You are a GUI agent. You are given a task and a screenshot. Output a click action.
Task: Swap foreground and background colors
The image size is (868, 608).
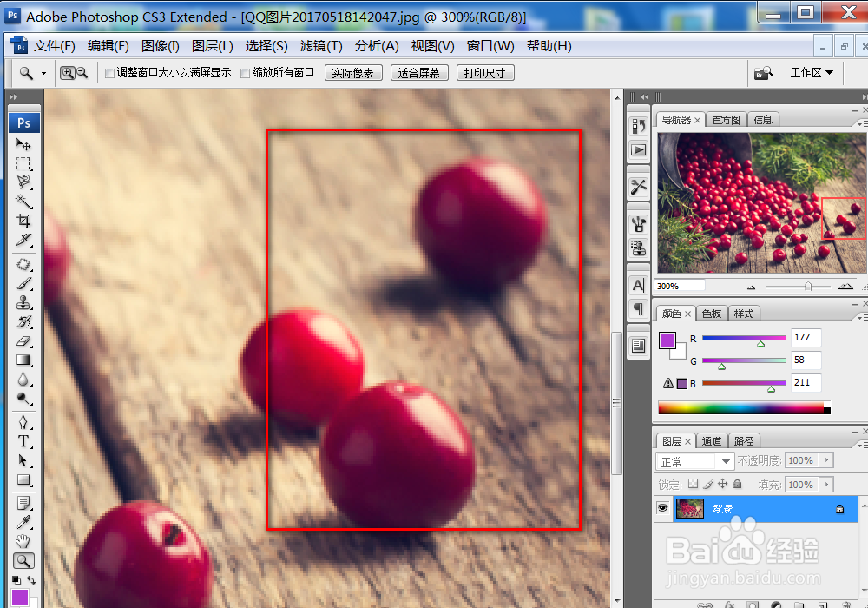click(31, 580)
